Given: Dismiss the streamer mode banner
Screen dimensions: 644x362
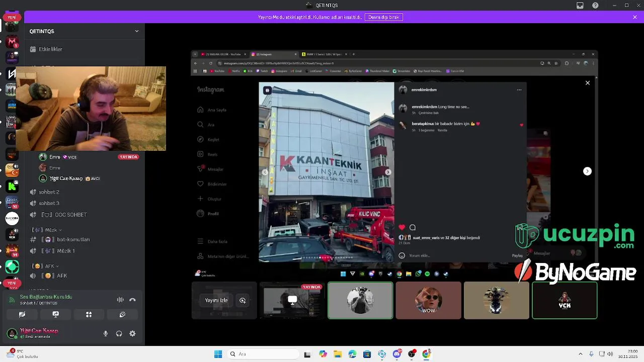Looking at the screenshot, I should [x=635, y=17].
